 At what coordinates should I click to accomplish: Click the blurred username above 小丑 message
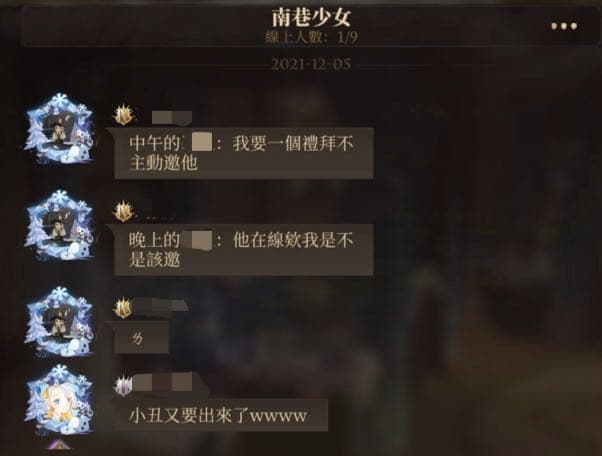pyautogui.click(x=163, y=382)
